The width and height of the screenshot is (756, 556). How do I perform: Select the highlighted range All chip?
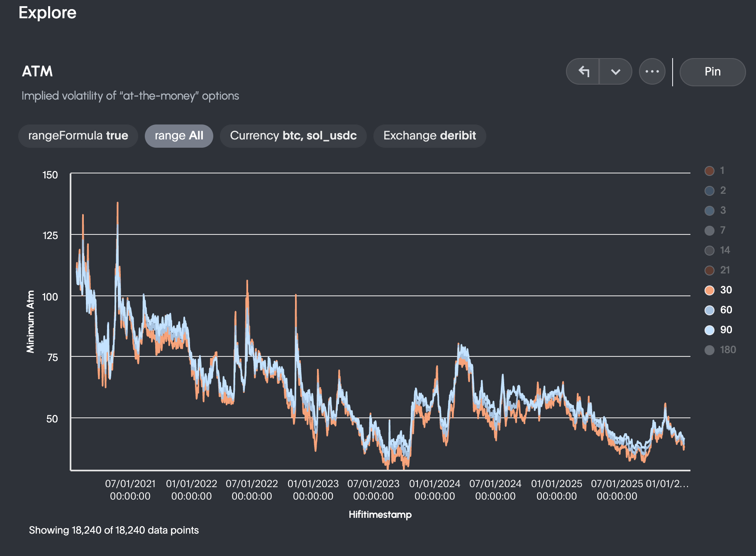[x=178, y=136]
